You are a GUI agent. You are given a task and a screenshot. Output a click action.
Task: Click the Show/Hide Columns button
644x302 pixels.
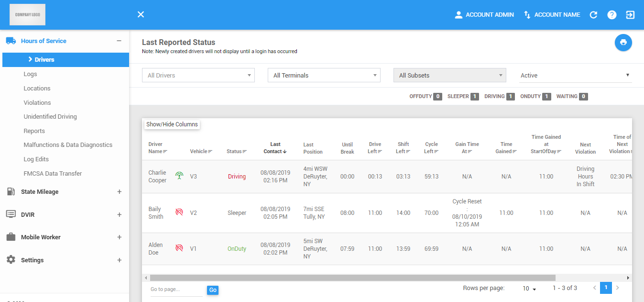tap(172, 124)
